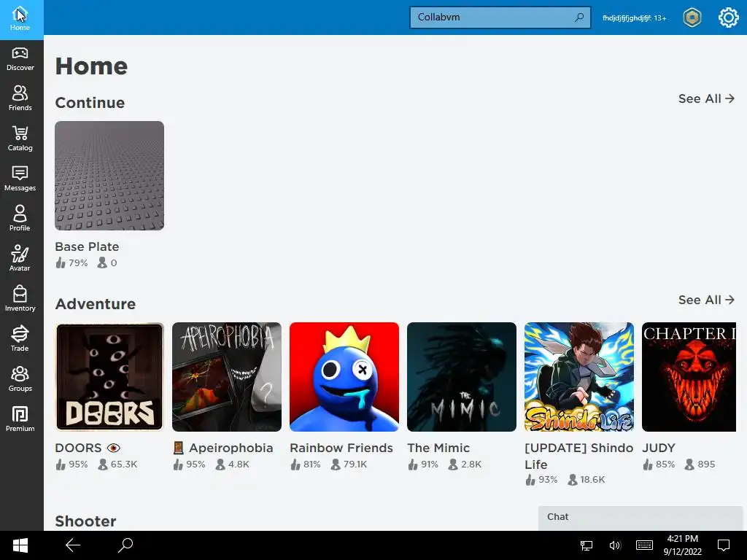Screen dimensions: 747x560
Task: Open the Windows notification center
Action: pos(724,545)
